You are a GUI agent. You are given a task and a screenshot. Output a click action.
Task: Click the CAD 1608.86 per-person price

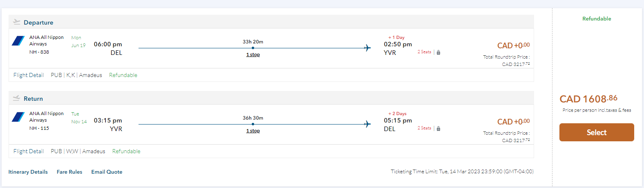pyautogui.click(x=588, y=99)
